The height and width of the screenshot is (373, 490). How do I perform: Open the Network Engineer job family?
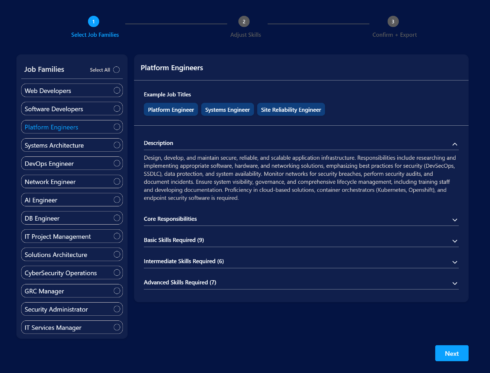(x=72, y=182)
